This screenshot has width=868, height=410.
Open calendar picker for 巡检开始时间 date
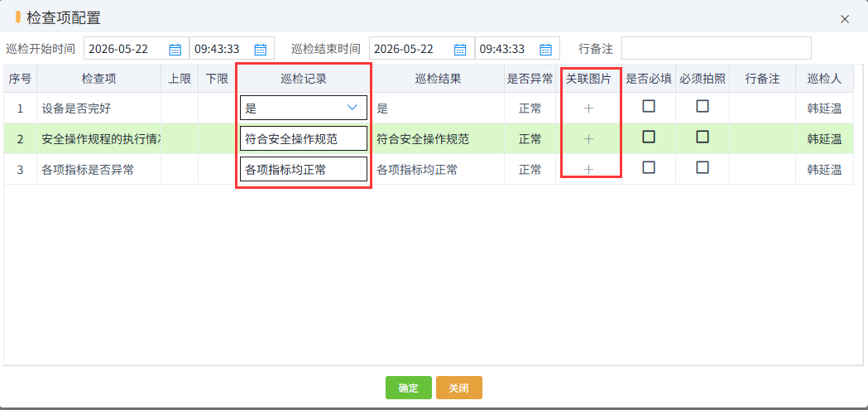coord(175,49)
